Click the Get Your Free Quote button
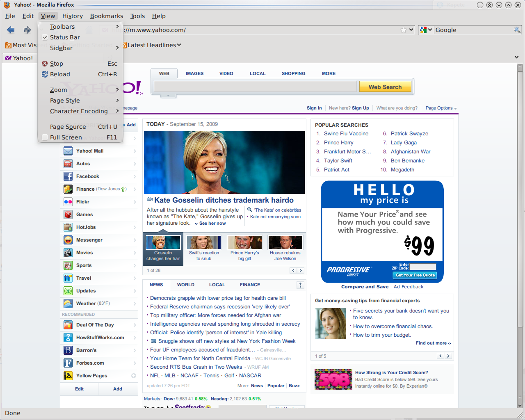The image size is (525, 420). point(415,275)
